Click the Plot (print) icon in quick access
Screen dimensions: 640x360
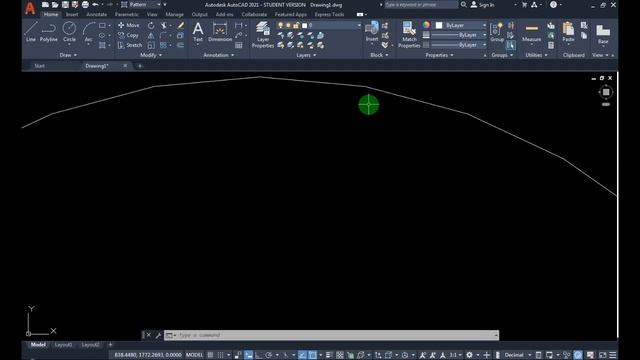[85, 5]
